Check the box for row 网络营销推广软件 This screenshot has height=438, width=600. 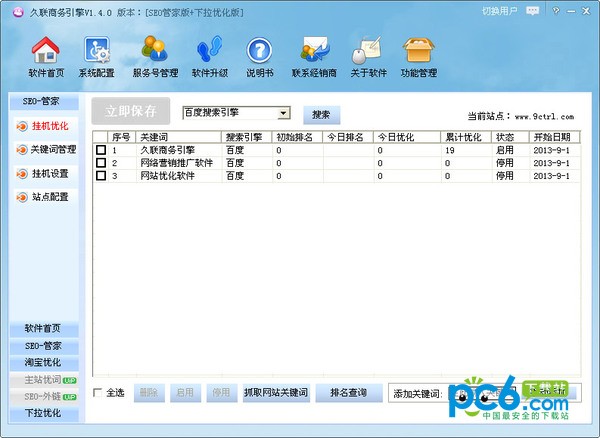coord(101,163)
